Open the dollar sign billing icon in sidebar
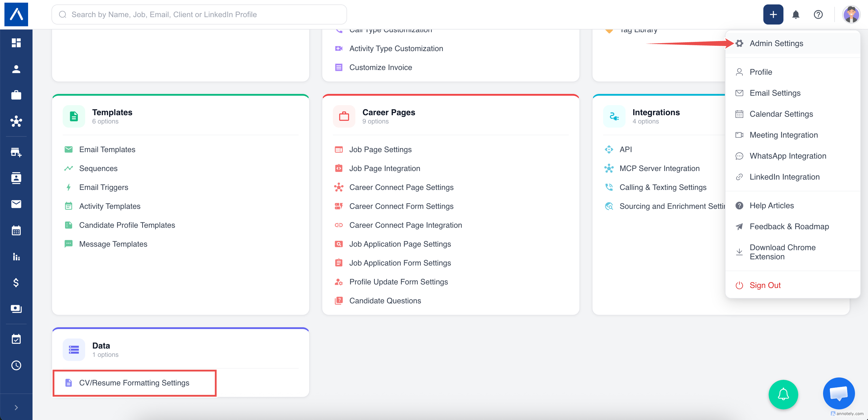Viewport: 868px width, 420px height. (x=16, y=283)
